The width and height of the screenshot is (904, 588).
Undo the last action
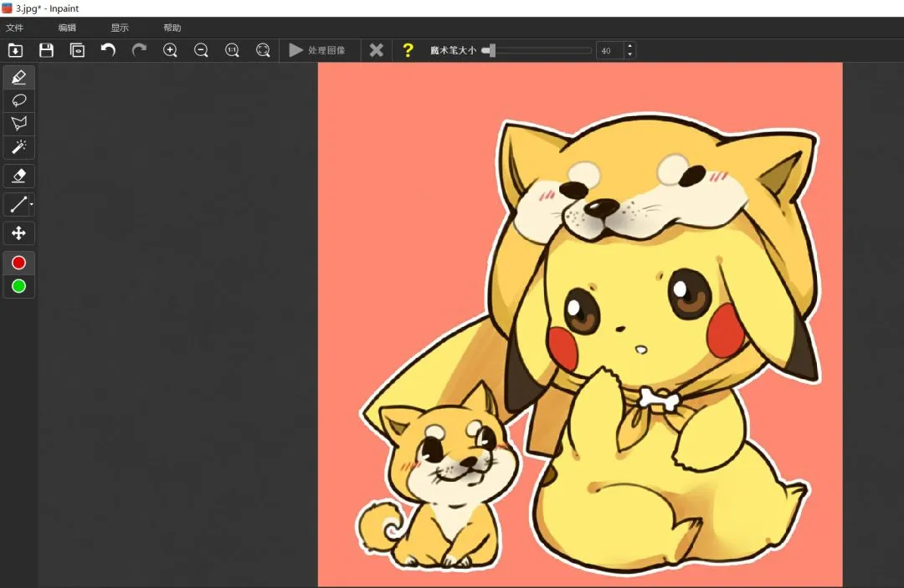click(108, 50)
